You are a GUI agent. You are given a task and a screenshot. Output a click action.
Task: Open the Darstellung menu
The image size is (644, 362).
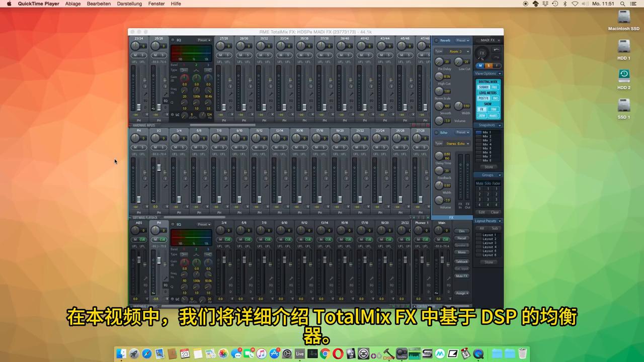[129, 4]
